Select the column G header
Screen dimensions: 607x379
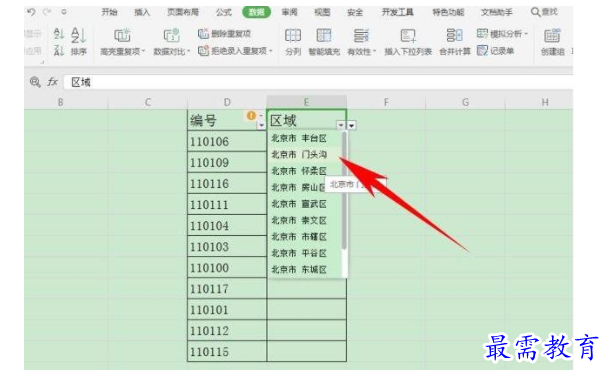(465, 102)
